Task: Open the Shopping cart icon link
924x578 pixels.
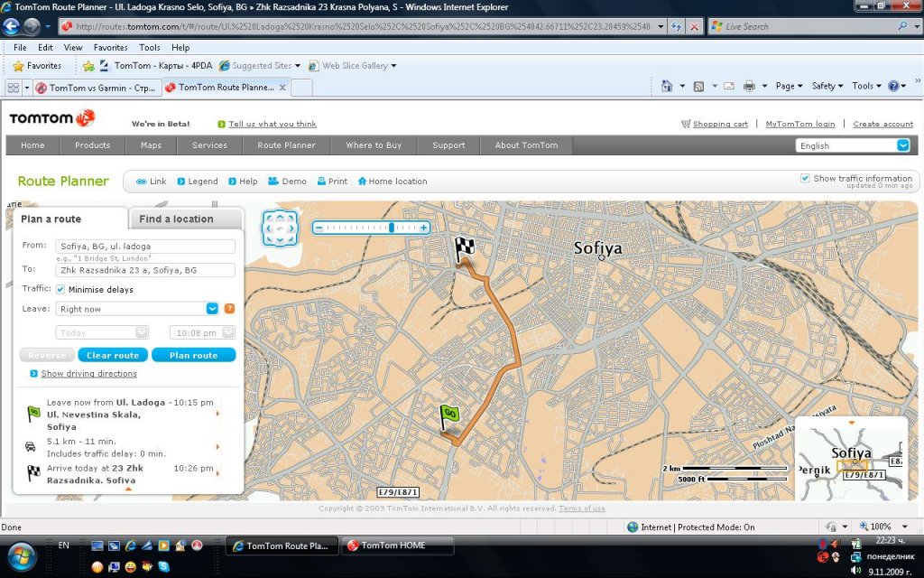Action: pos(686,124)
